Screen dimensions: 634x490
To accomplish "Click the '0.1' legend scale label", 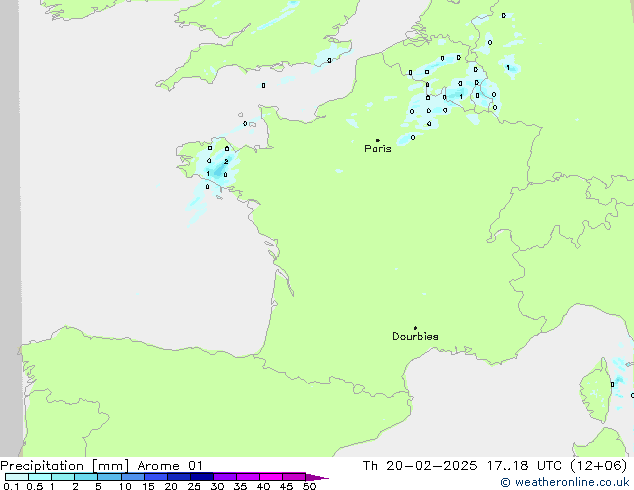I will point(11,486).
